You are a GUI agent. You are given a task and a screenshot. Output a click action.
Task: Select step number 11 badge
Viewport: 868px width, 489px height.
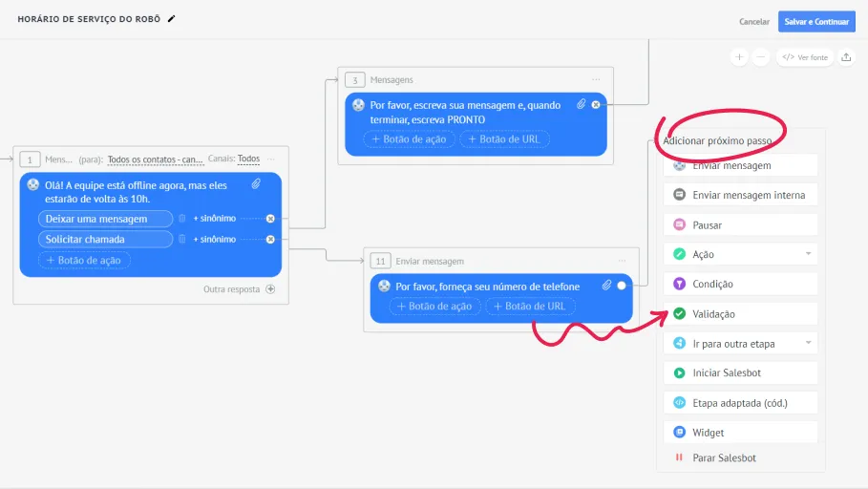(380, 261)
